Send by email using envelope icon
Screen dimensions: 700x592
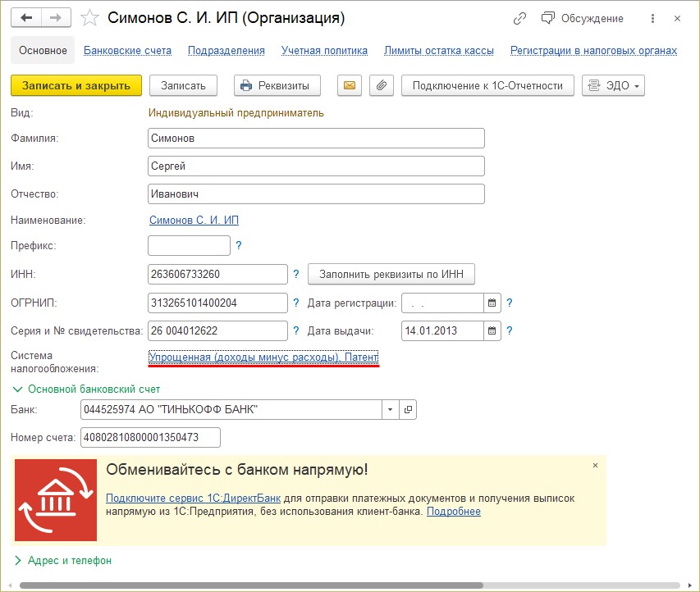coord(350,85)
